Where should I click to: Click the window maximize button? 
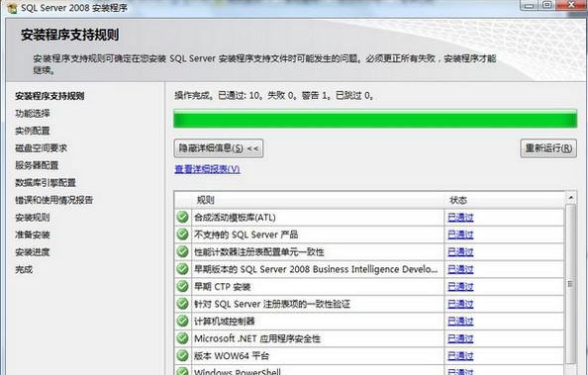point(547,5)
